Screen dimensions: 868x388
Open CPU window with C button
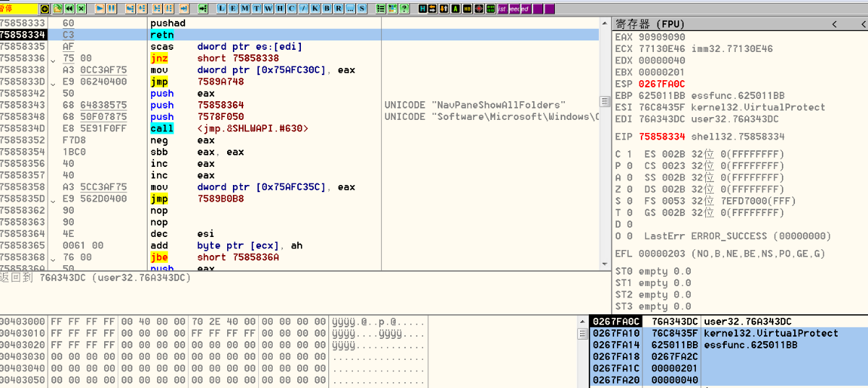tap(292, 8)
